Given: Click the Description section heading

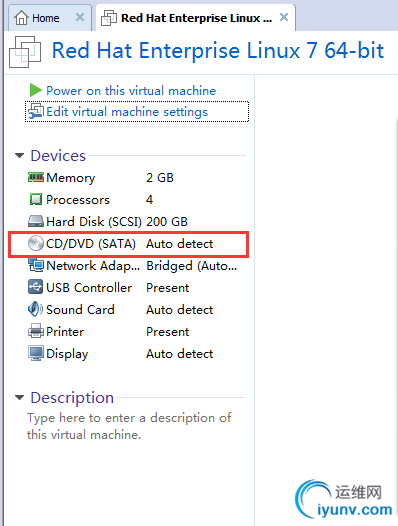Looking at the screenshot, I should point(72,398).
